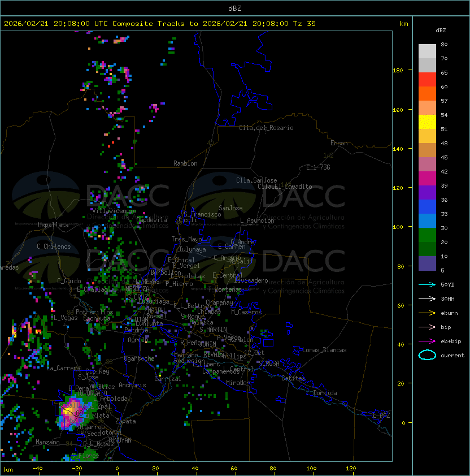The height and width of the screenshot is (476, 470).
Task: Click the Uspallata place label
Action: [53, 225]
